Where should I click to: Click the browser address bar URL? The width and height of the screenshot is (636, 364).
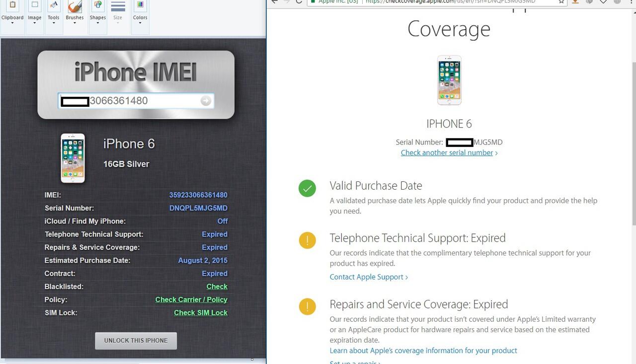[x=451, y=1]
